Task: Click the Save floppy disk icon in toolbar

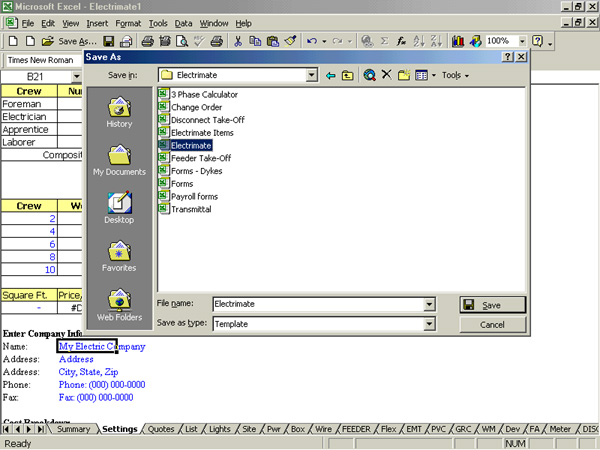Action: (x=109, y=41)
